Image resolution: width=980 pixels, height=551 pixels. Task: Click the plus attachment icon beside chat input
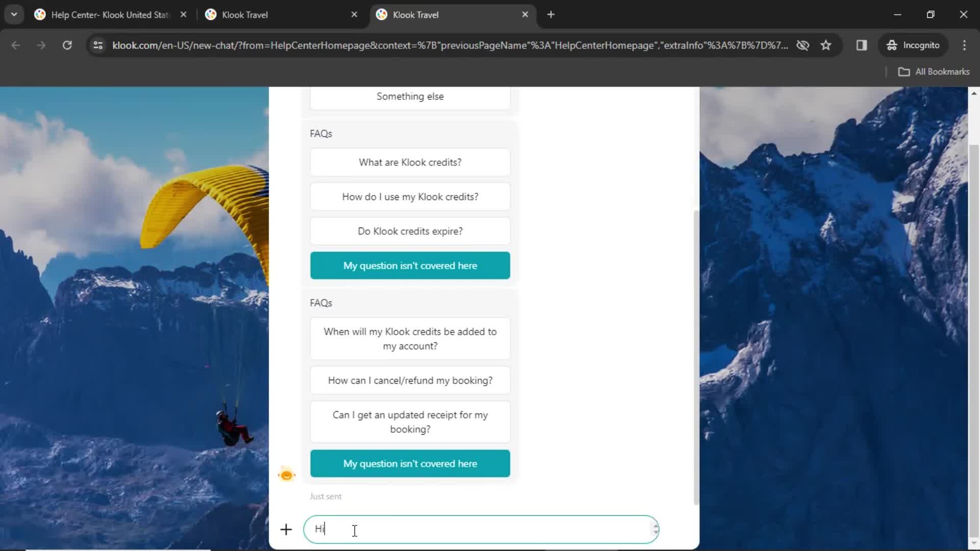[x=286, y=530]
